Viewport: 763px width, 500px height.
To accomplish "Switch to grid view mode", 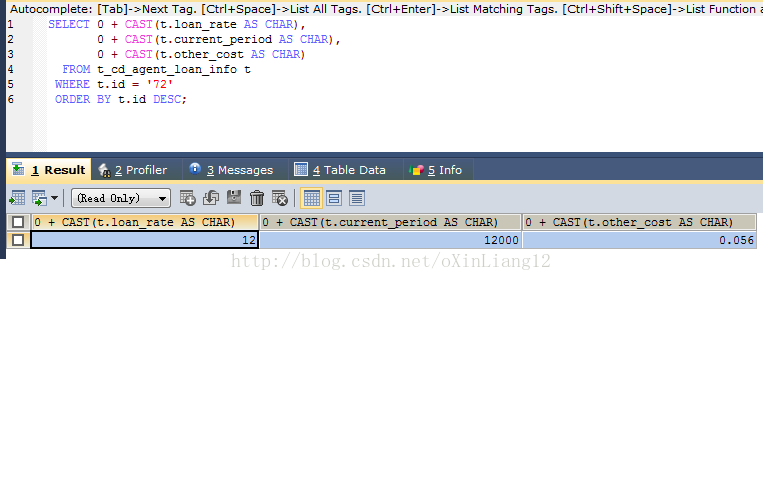I will point(311,198).
